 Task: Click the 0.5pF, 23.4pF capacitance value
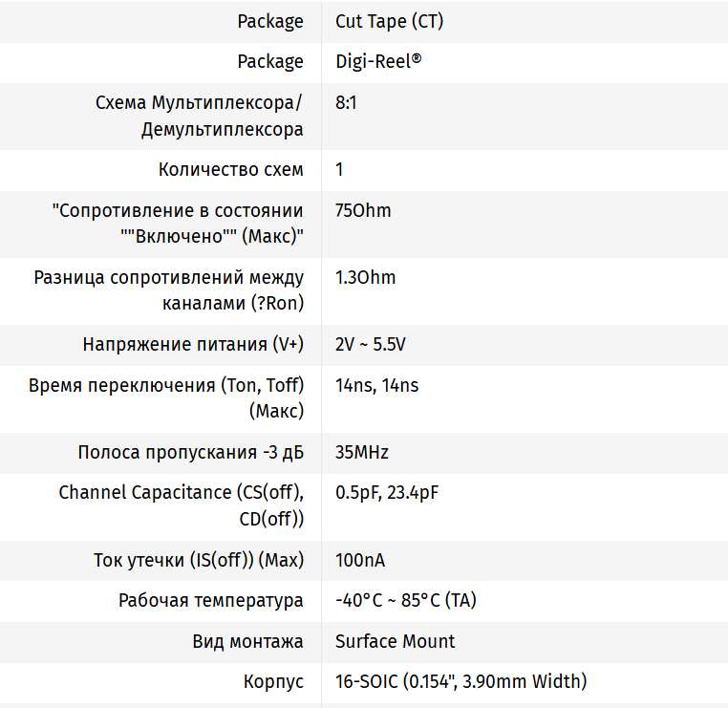387,493
